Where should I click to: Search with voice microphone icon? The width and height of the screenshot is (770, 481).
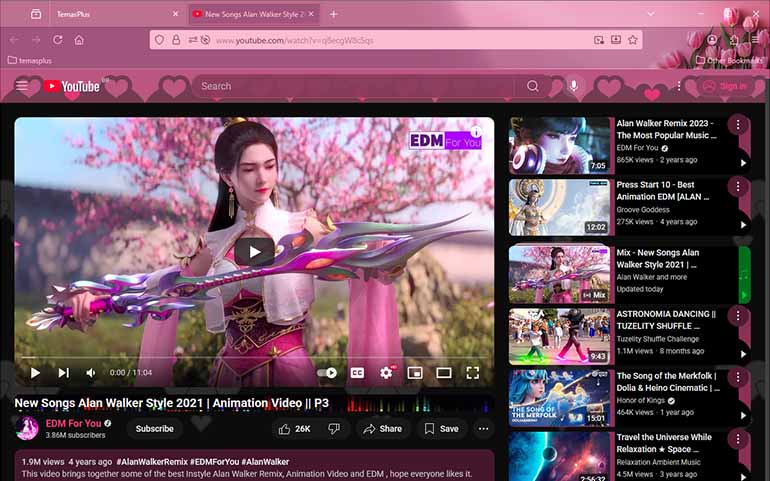coord(573,86)
